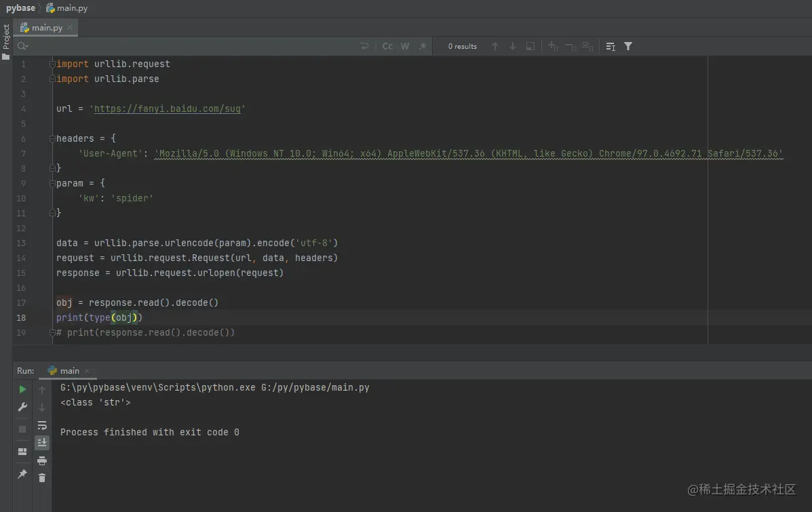The width and height of the screenshot is (812, 512).
Task: Collapse the param dictionary fold at line 9
Action: [x=52, y=183]
